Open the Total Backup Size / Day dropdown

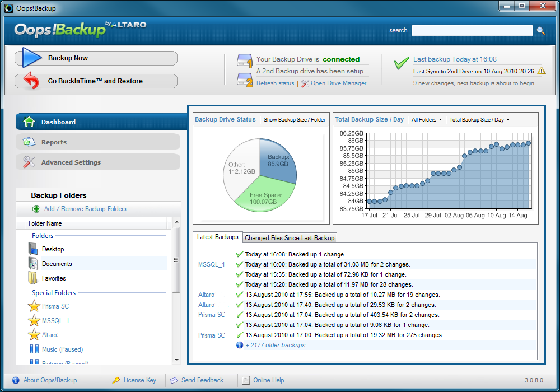click(x=479, y=120)
